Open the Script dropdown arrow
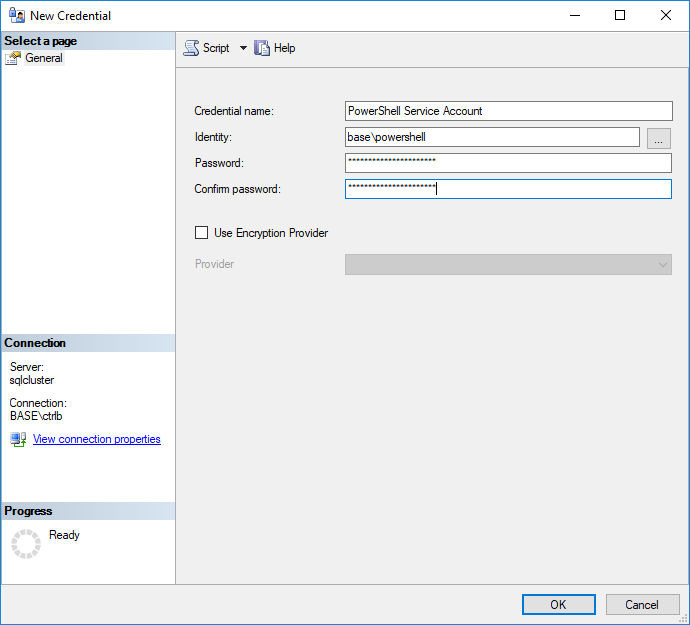This screenshot has width=690, height=625. tap(243, 48)
